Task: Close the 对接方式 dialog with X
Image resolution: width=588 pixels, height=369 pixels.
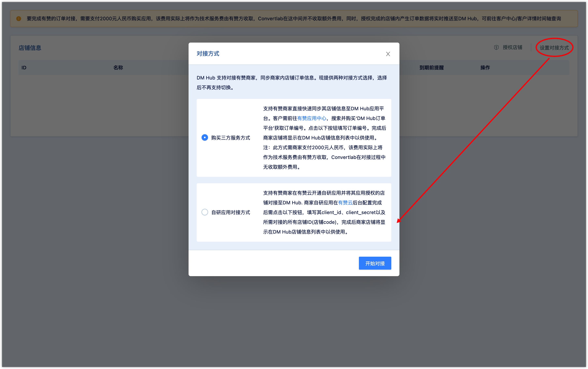Action: [x=388, y=54]
